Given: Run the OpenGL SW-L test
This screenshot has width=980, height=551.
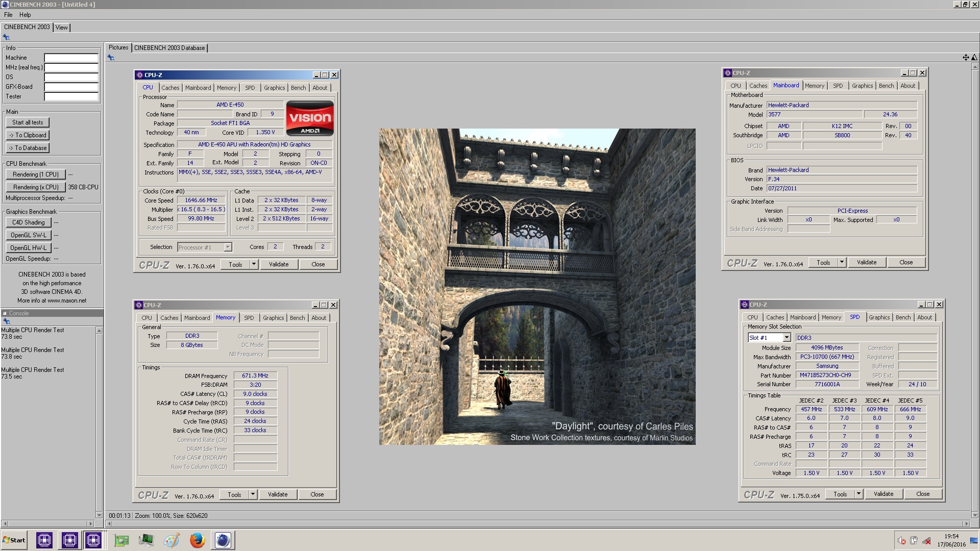Looking at the screenshot, I should 29,235.
